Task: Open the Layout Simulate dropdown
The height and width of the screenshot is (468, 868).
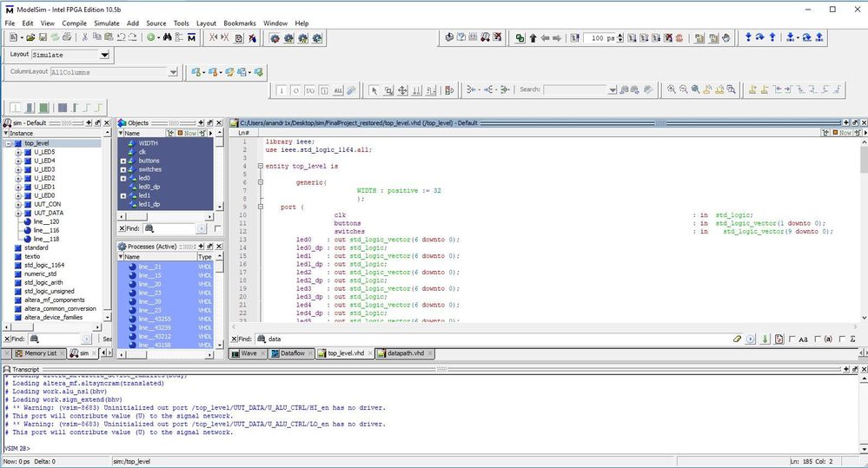Action: 105,55
